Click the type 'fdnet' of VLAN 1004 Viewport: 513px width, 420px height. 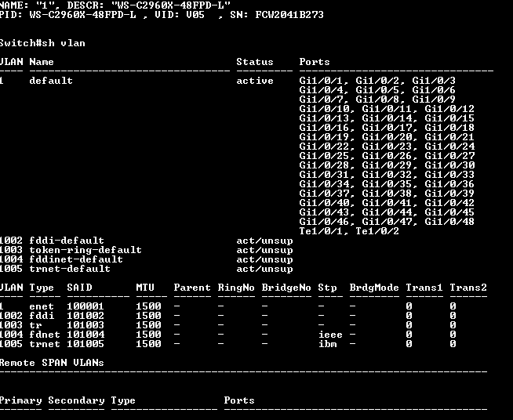coord(45,335)
